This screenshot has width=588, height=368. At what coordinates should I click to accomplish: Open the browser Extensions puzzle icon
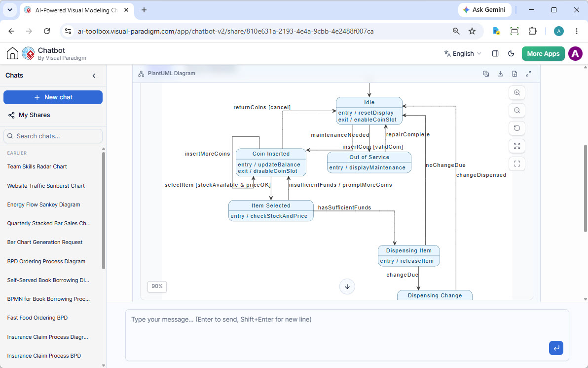coord(532,31)
